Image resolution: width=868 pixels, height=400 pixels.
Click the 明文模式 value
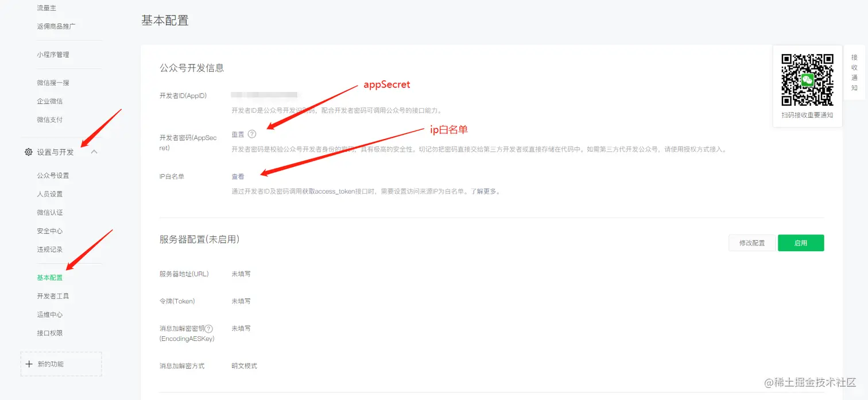pos(245,366)
